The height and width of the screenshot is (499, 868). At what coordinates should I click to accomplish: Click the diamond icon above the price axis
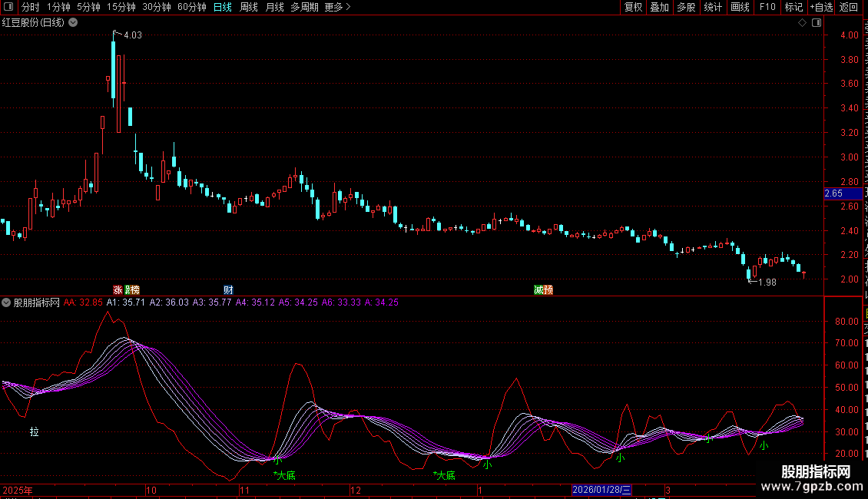[x=802, y=23]
